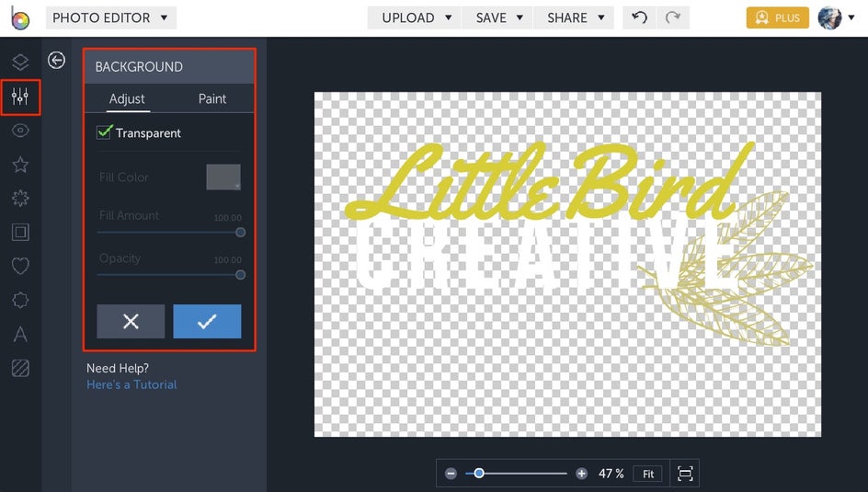This screenshot has width=868, height=492.
Task: Redo the last action
Action: coord(672,17)
